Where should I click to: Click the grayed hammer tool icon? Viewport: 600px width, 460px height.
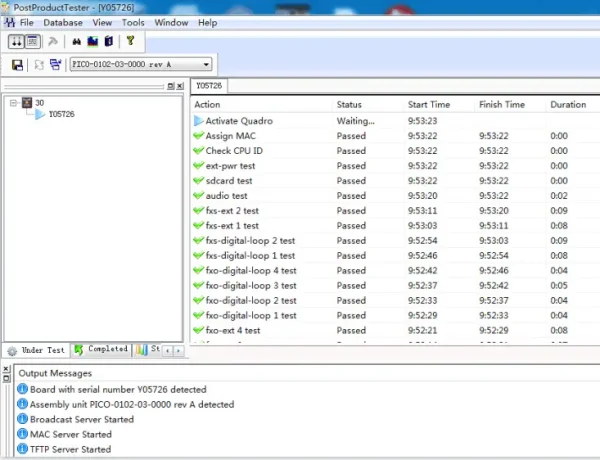tap(53, 41)
